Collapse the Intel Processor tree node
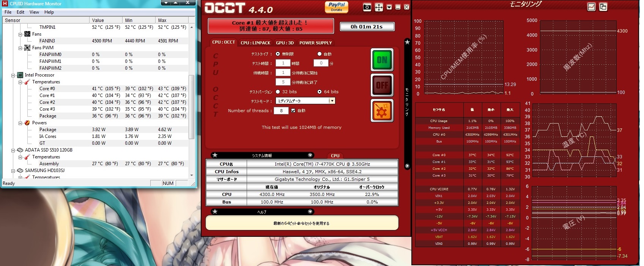Image resolution: width=644 pixels, height=266 pixels. [x=13, y=75]
